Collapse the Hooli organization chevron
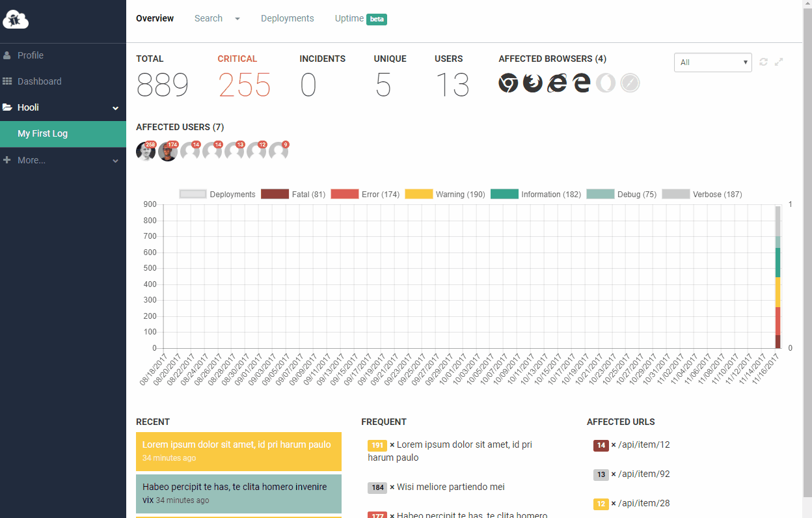Viewport: 812px width, 518px height. click(116, 108)
